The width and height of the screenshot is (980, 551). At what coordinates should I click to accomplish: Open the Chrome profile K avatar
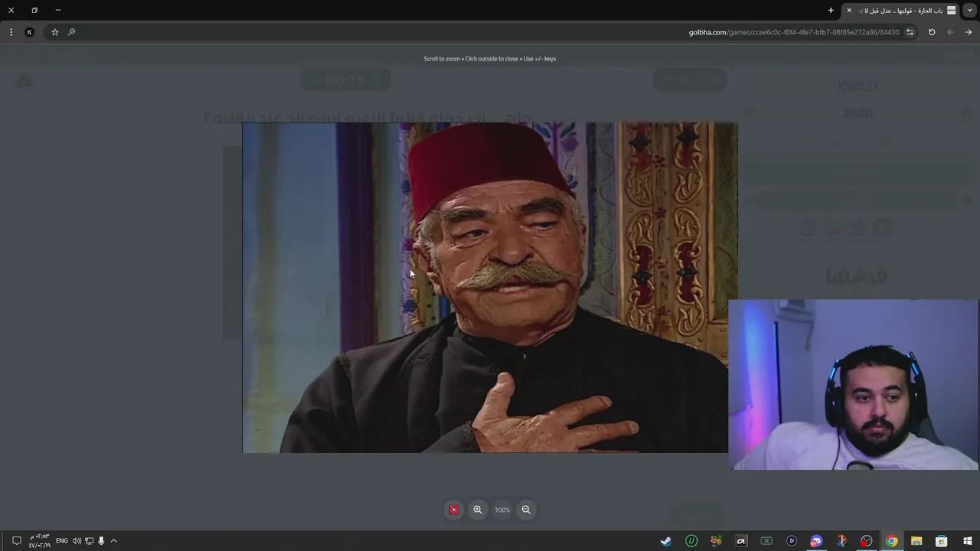[29, 32]
